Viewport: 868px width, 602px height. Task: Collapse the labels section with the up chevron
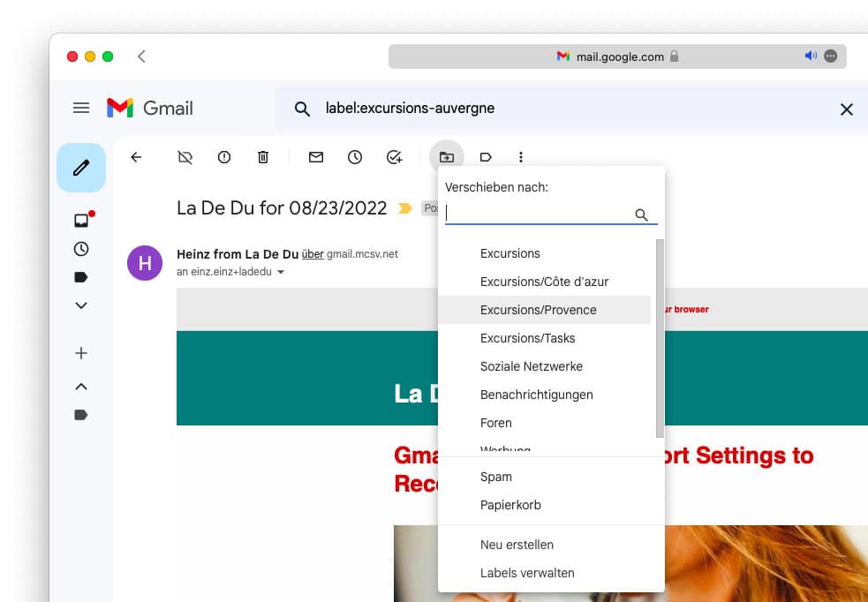tap(81, 387)
